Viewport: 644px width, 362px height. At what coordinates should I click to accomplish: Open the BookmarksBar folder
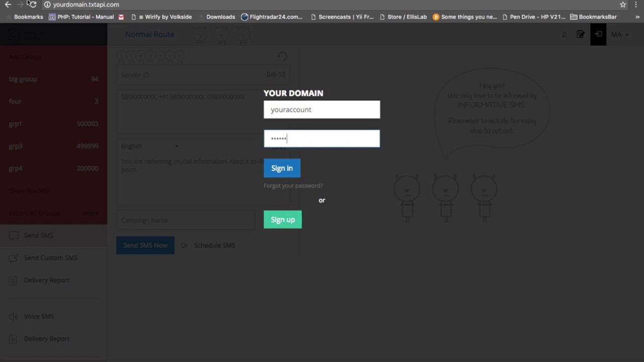(593, 17)
